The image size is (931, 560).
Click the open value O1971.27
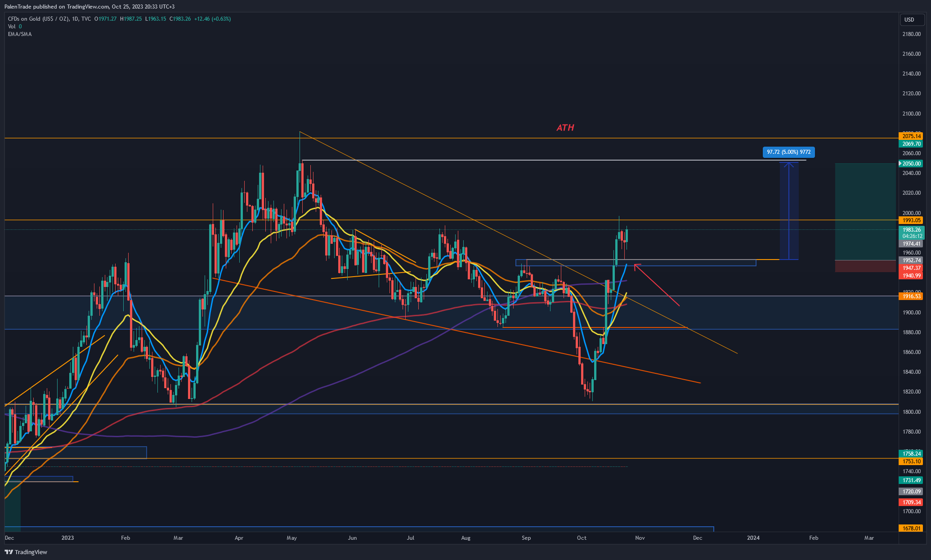[106, 19]
